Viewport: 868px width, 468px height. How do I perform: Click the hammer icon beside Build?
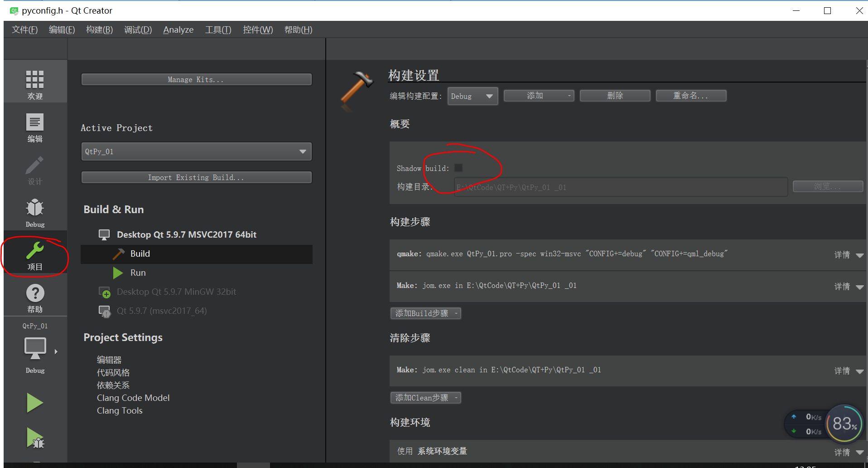pos(118,254)
